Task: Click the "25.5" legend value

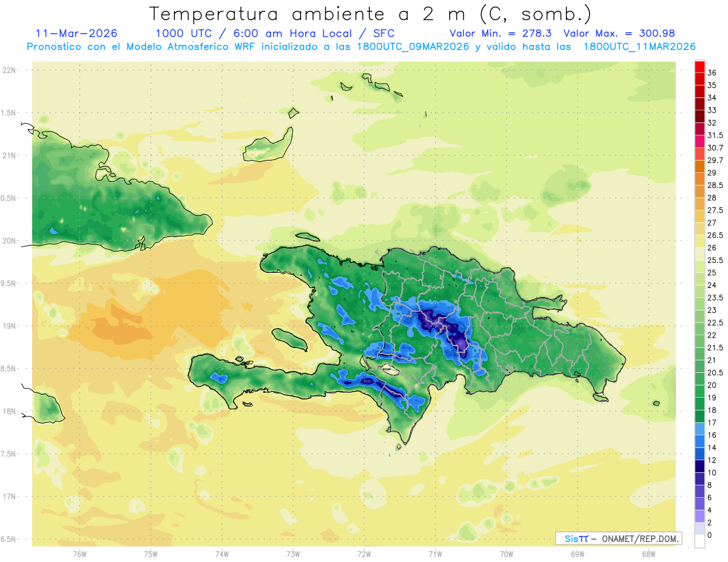Action: [x=715, y=261]
